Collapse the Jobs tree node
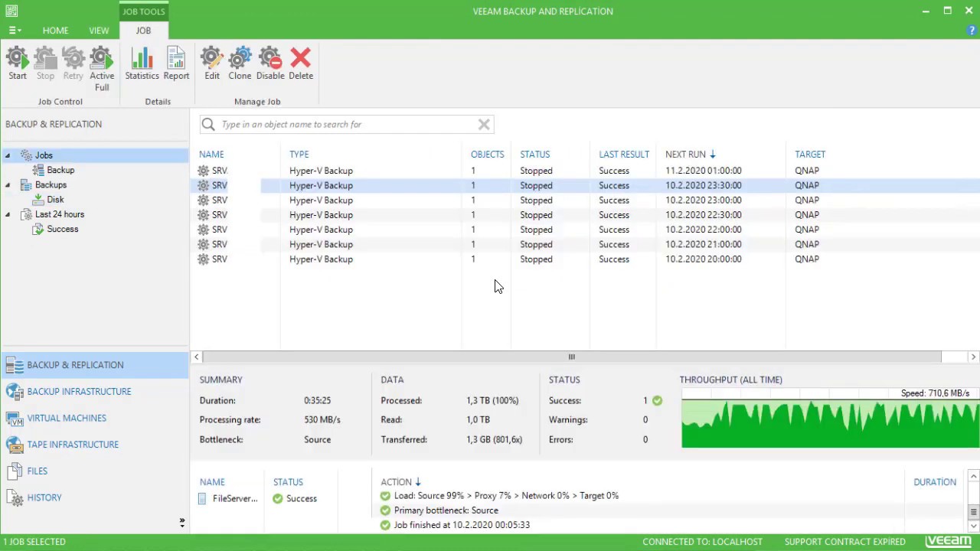The image size is (980, 551). click(8, 155)
